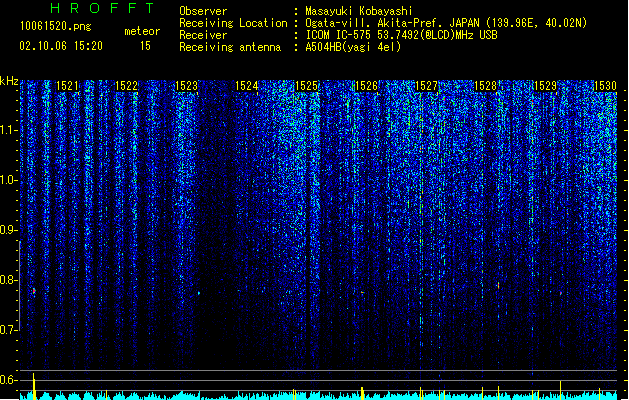Click the 0.9 frequency axis label

click(9, 230)
